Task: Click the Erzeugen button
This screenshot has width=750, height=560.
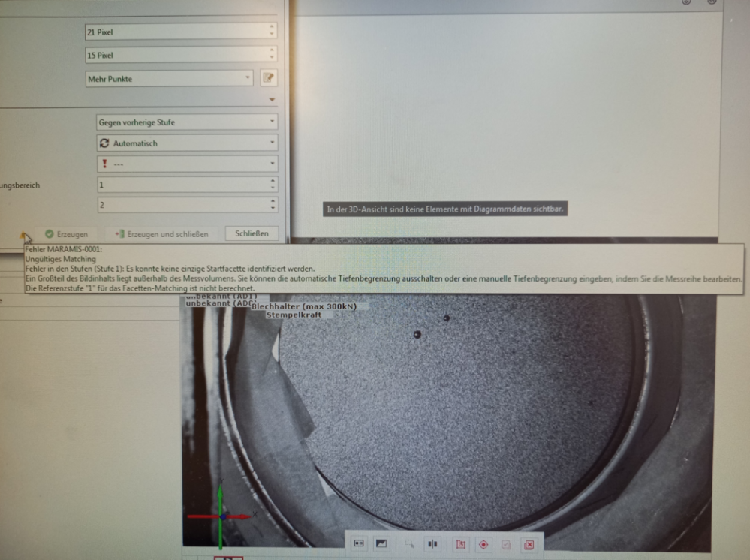Action: pyautogui.click(x=66, y=234)
